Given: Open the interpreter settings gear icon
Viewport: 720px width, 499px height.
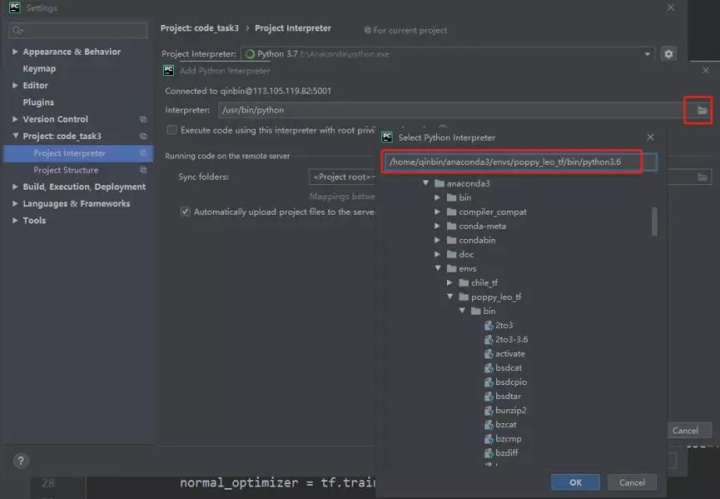Looking at the screenshot, I should 669,54.
